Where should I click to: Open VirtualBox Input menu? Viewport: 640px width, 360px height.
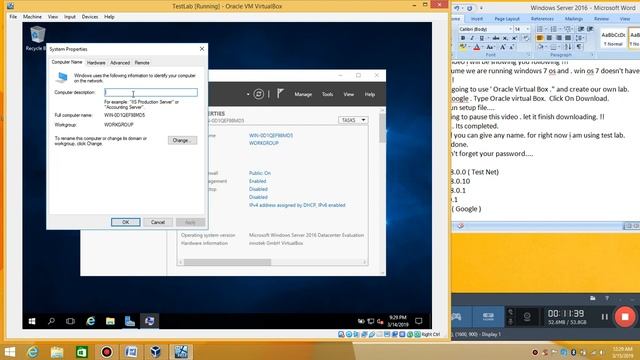click(70, 17)
